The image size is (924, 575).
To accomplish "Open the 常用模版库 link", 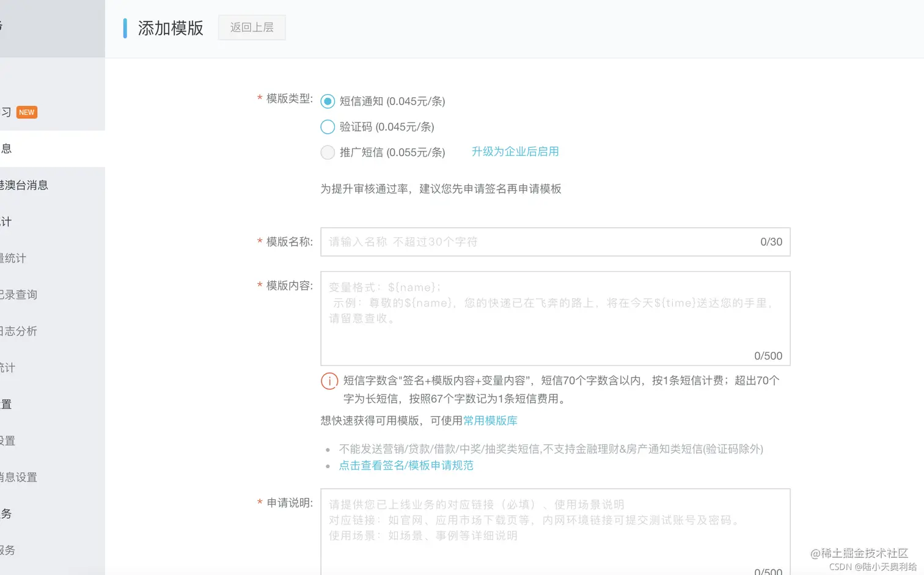I will [x=490, y=421].
